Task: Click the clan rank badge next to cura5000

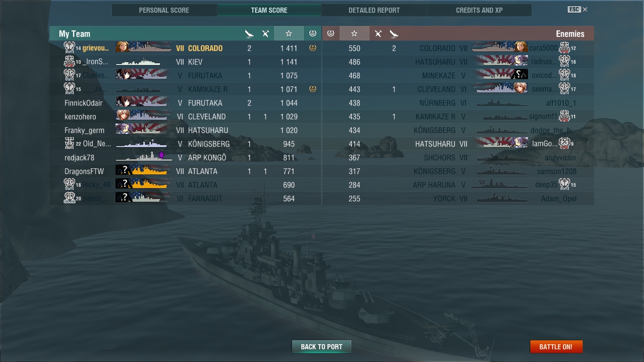Action: [564, 48]
